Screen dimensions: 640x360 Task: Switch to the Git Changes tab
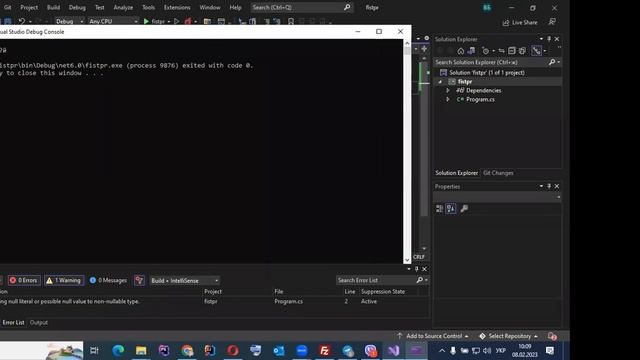(x=498, y=173)
